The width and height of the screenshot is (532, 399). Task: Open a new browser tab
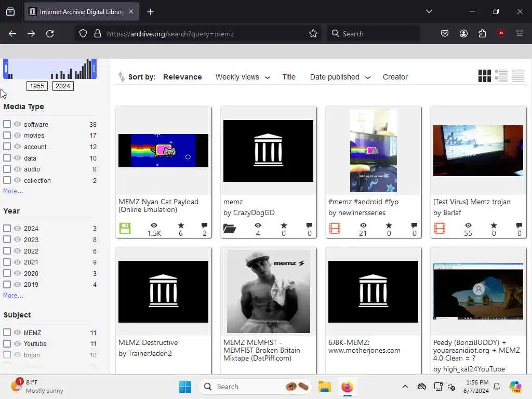pos(150,12)
